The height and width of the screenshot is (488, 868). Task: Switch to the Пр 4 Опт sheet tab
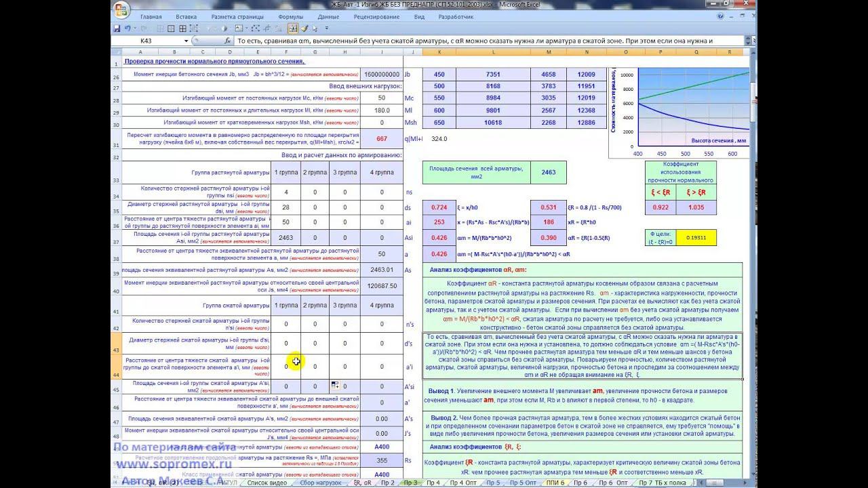(463, 483)
